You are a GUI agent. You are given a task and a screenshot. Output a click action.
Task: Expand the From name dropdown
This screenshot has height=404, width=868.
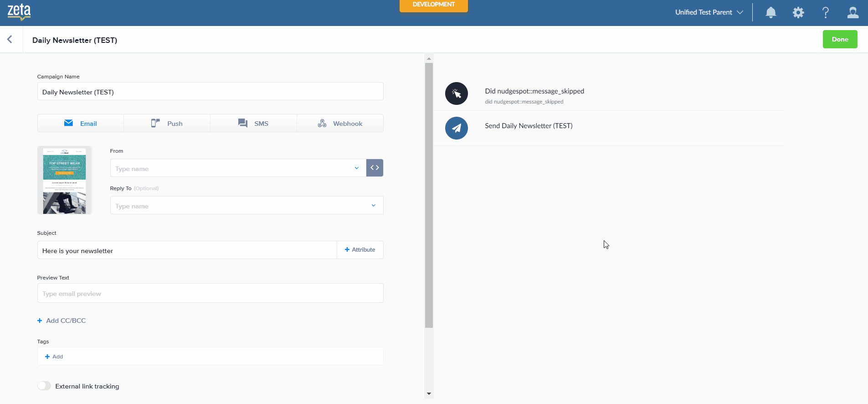[356, 168]
